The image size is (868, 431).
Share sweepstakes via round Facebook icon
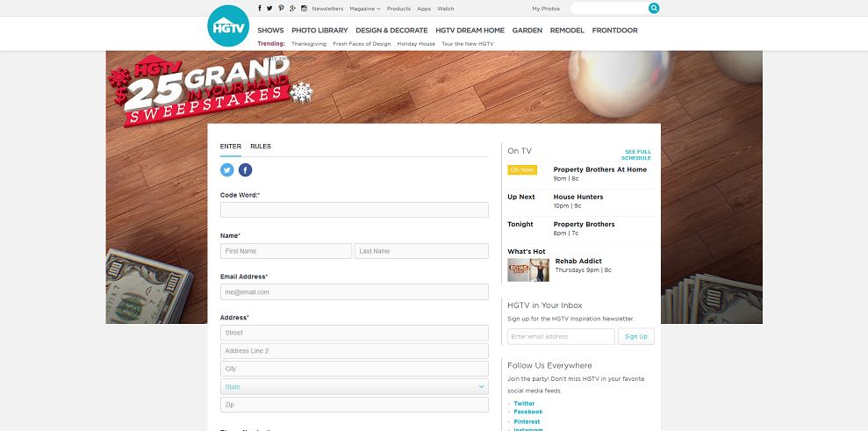tap(245, 170)
